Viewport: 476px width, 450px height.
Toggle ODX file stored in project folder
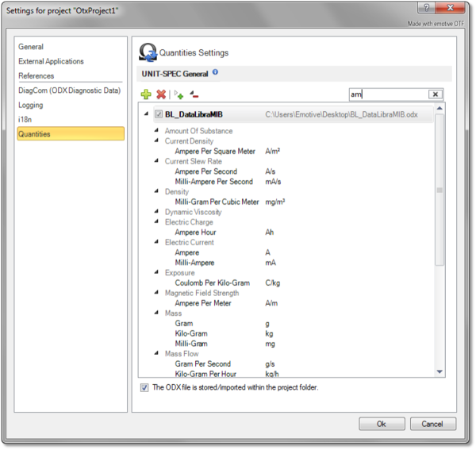pyautogui.click(x=144, y=387)
